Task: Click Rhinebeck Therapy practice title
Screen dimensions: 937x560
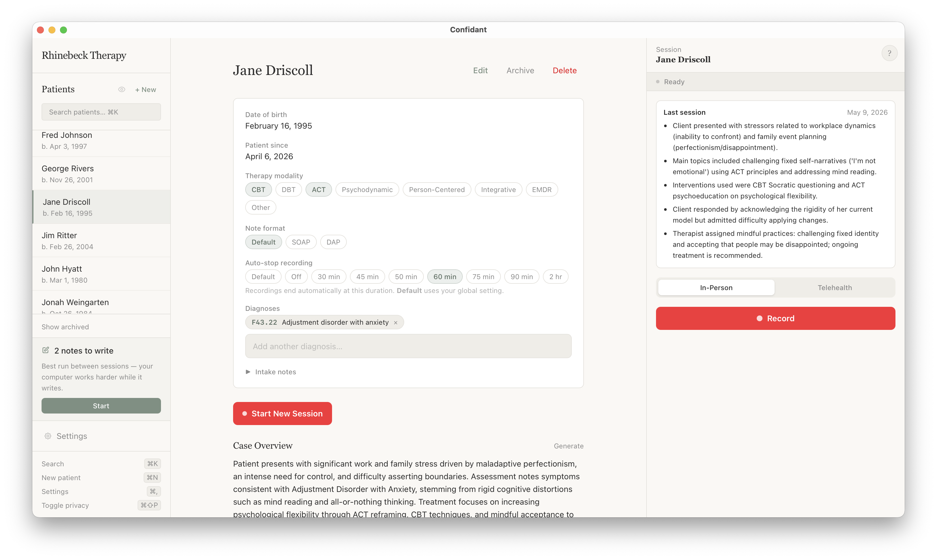Action: tap(84, 55)
